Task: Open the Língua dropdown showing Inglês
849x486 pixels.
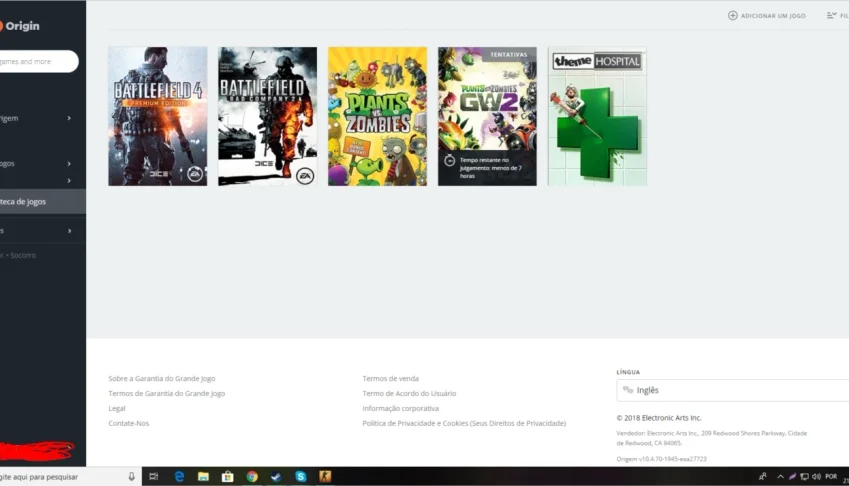Action: (733, 390)
